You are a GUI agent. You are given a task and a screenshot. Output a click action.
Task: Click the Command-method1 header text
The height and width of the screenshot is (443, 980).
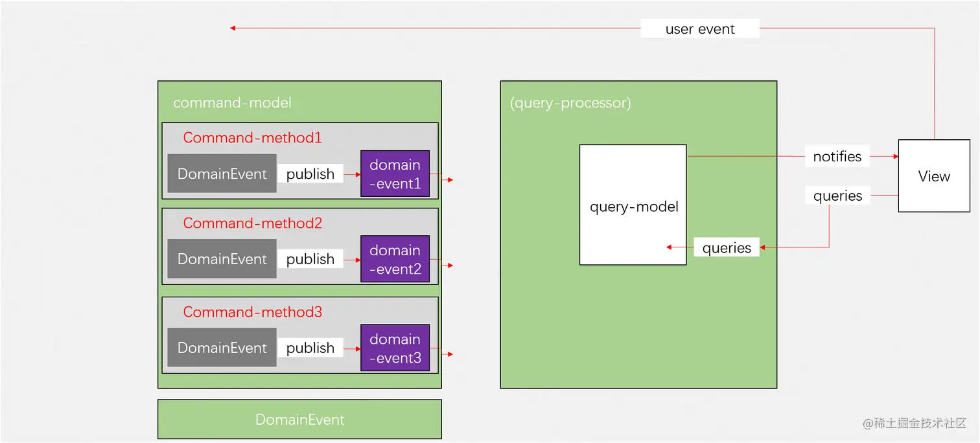pyautogui.click(x=252, y=137)
